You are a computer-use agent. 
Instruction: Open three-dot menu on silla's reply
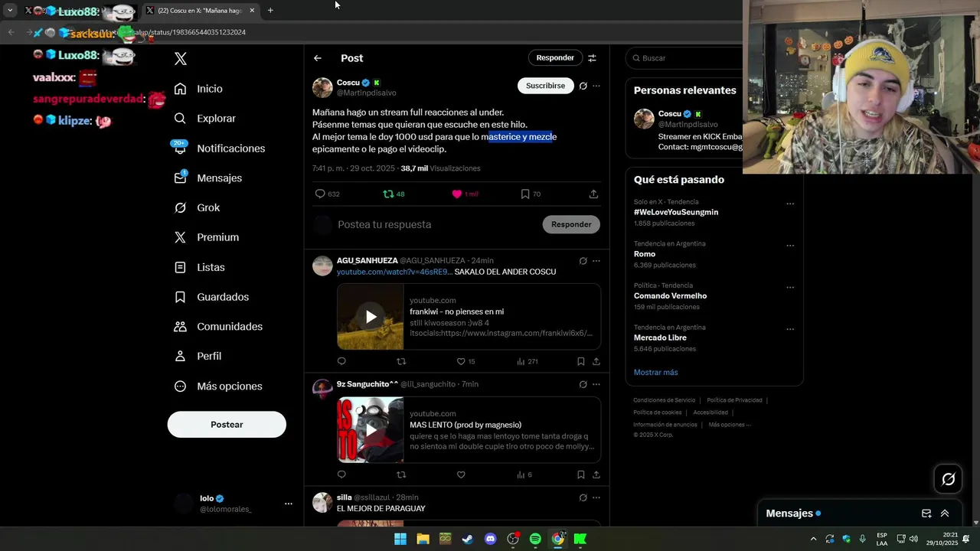(x=596, y=497)
